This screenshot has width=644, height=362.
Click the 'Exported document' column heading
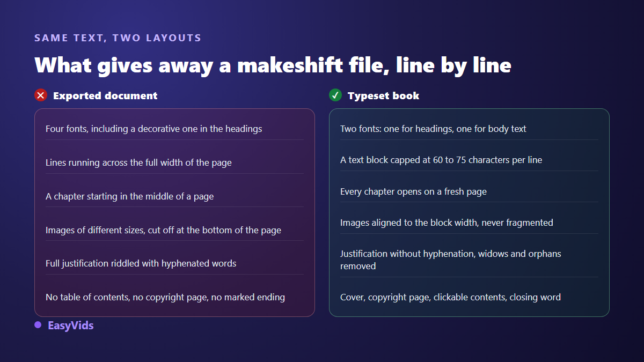coord(105,96)
